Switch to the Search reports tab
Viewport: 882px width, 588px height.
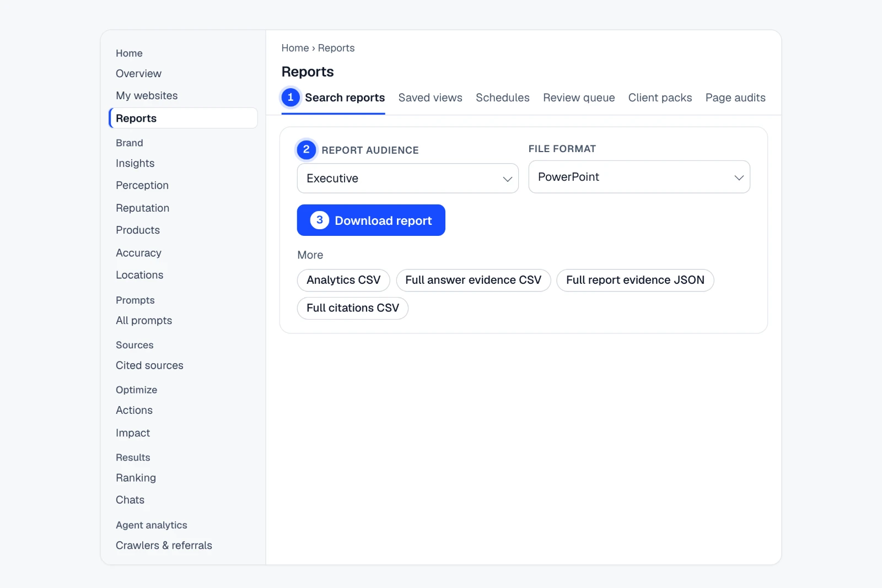coord(334,98)
